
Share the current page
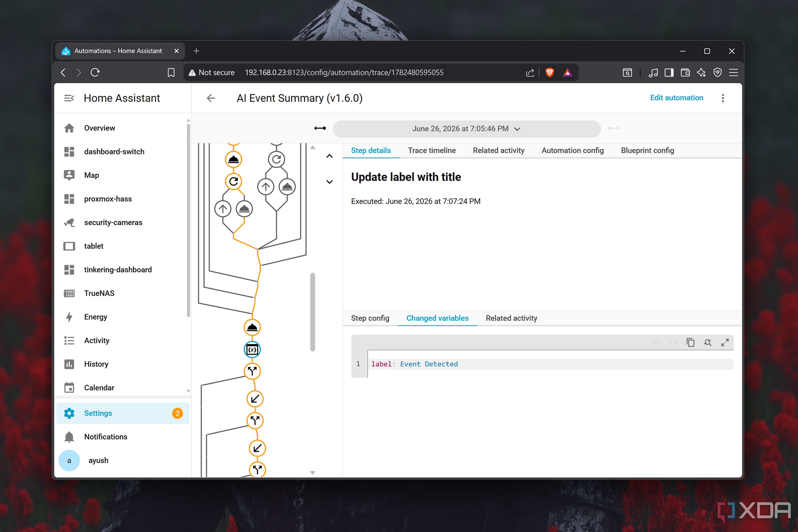pyautogui.click(x=530, y=73)
